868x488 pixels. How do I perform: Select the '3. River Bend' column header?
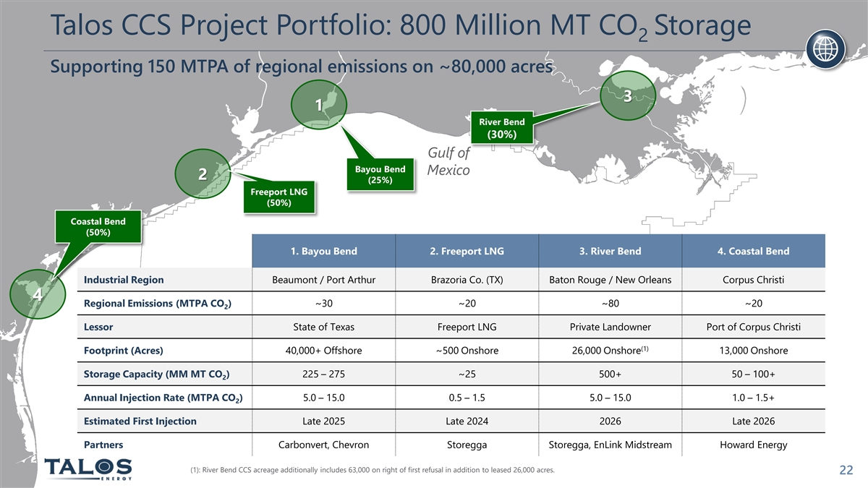(610, 252)
